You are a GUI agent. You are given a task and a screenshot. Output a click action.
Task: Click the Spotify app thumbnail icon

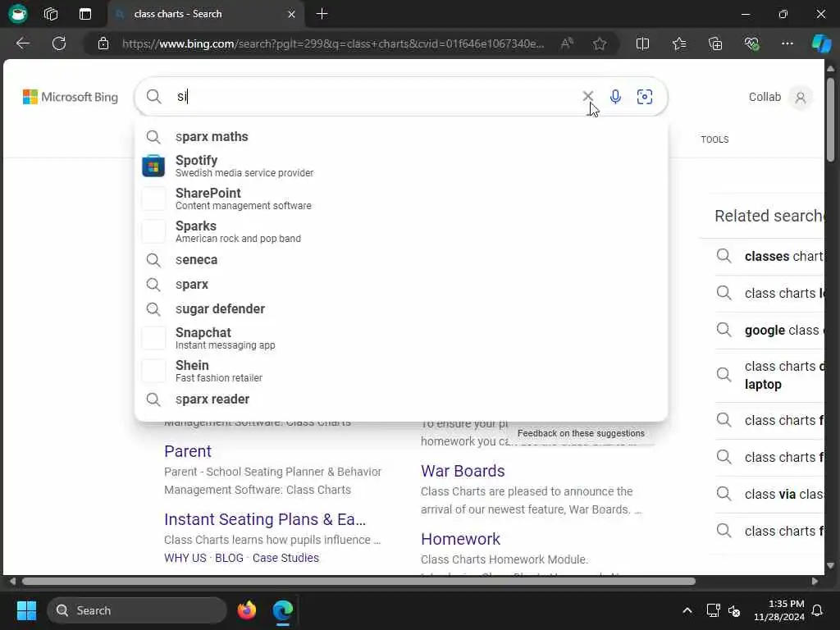[153, 166]
